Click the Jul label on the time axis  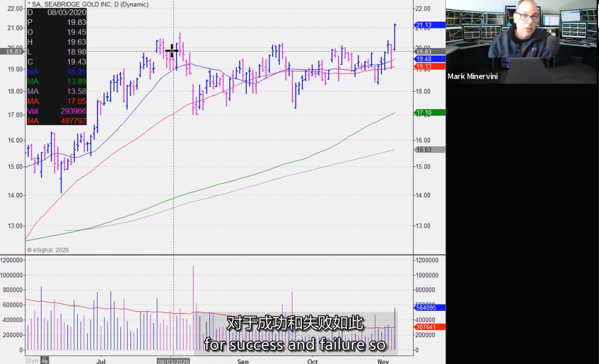(101, 362)
